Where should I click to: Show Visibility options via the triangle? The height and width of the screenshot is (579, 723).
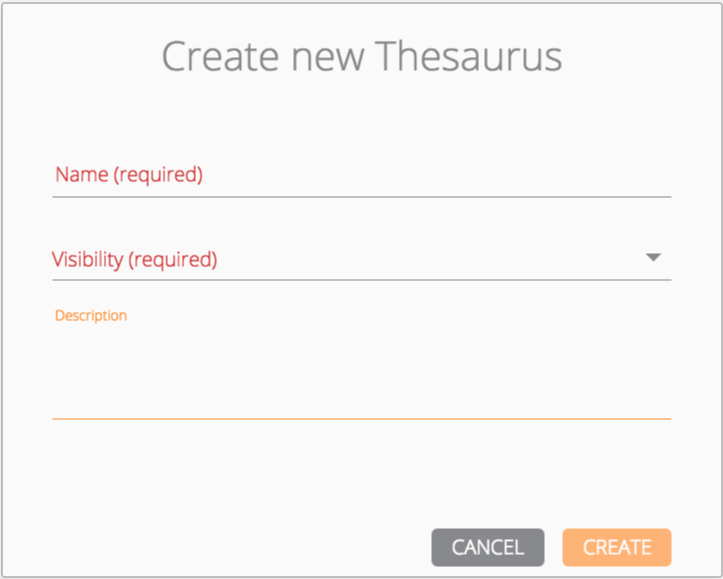click(x=653, y=258)
